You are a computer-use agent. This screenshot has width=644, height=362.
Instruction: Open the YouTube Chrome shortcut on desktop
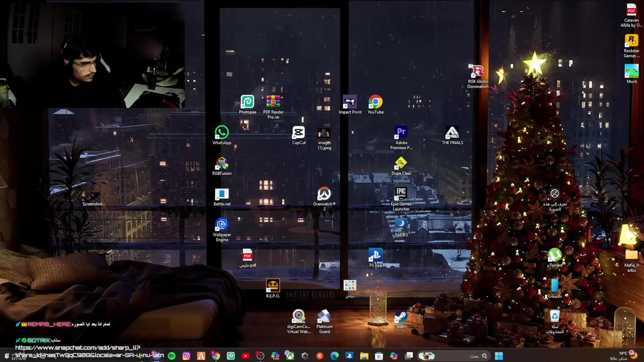pos(375,105)
